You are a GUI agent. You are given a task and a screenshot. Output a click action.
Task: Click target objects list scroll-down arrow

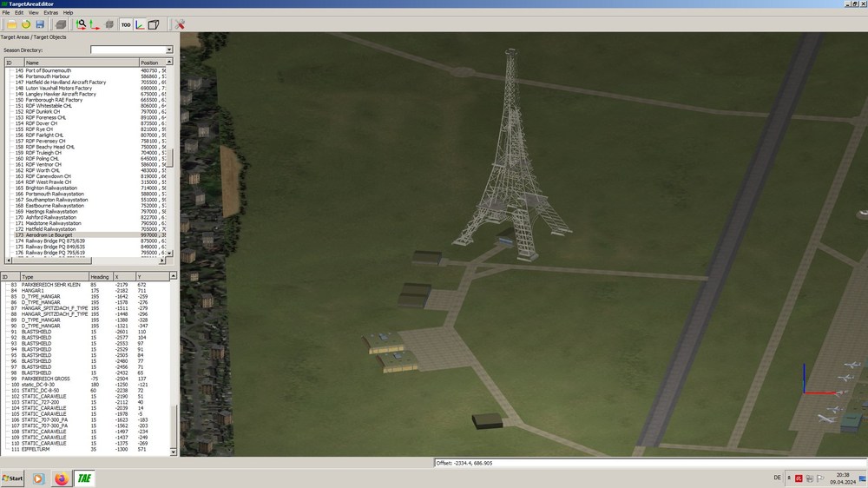(x=174, y=452)
